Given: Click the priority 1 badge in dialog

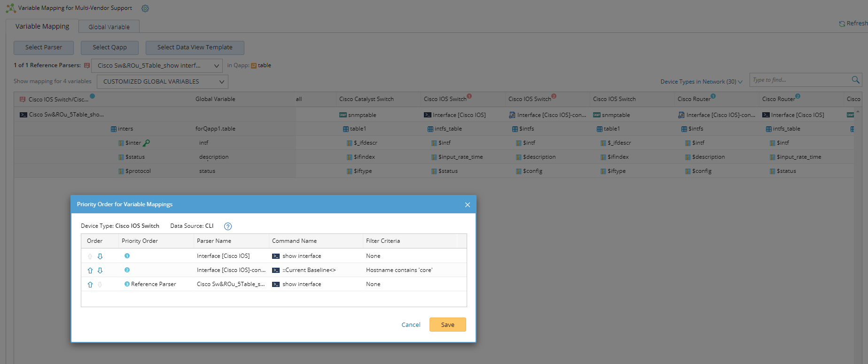Looking at the screenshot, I should (x=127, y=256).
